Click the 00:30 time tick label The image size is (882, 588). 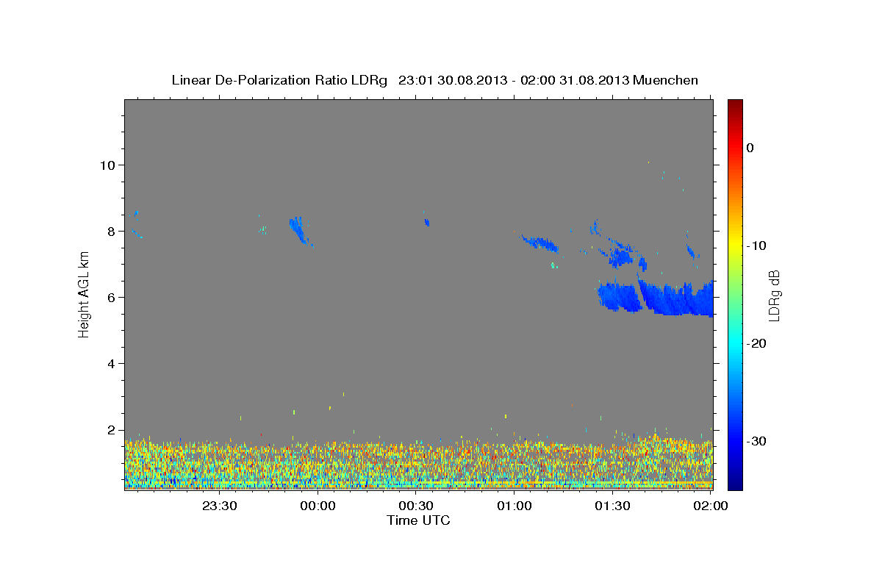415,506
